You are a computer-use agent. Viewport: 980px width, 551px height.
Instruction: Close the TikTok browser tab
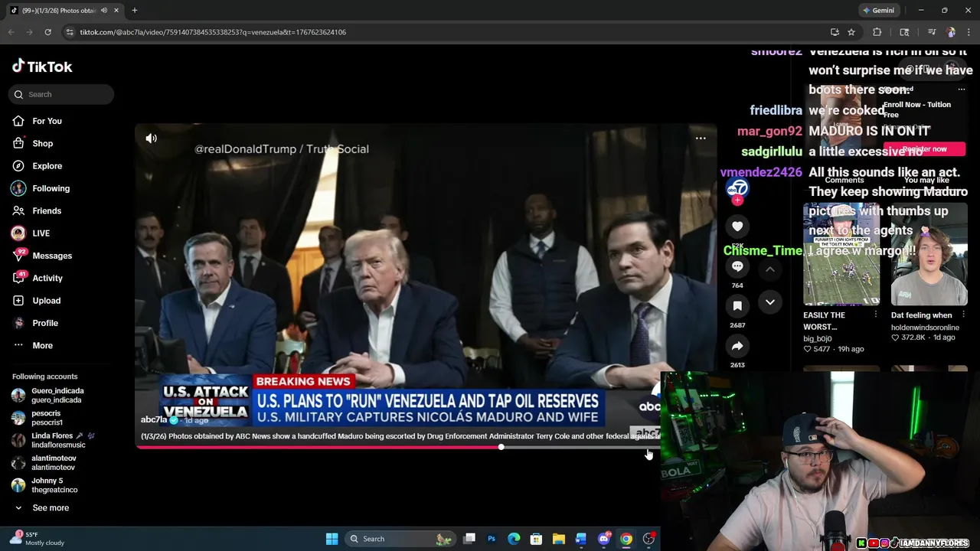click(x=117, y=11)
